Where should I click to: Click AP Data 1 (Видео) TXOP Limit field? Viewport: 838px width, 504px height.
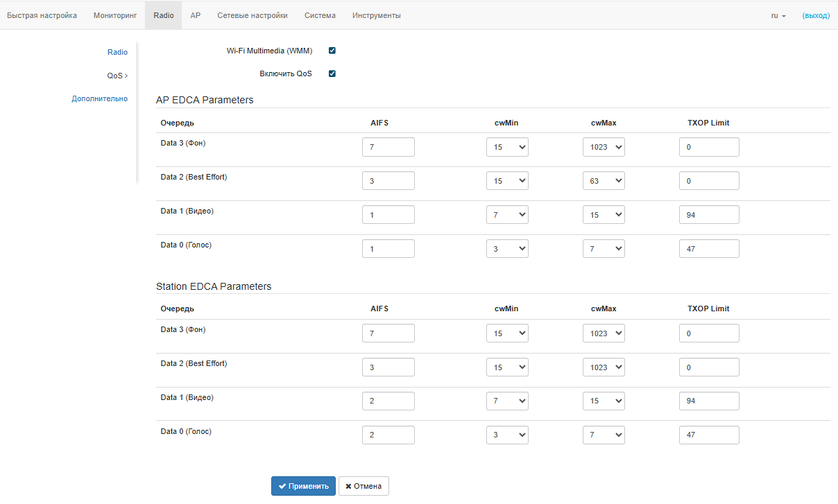[709, 215]
